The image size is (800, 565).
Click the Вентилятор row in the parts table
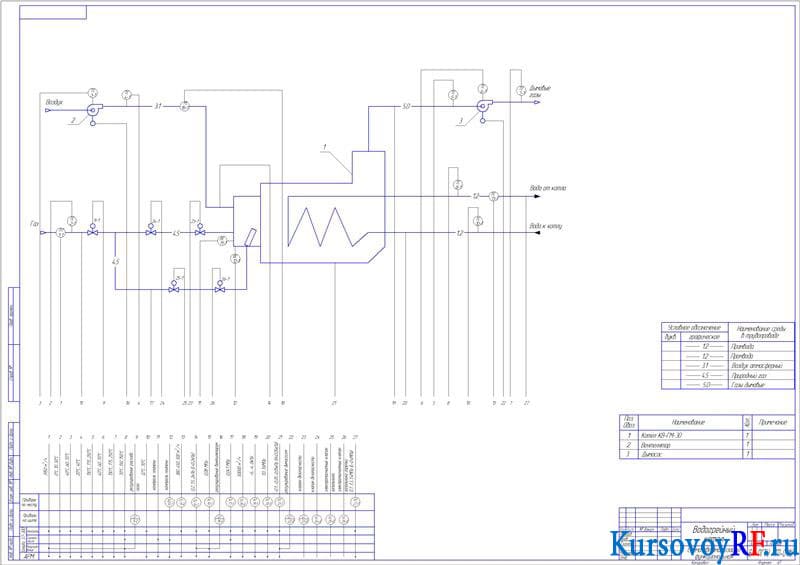[x=707, y=445]
